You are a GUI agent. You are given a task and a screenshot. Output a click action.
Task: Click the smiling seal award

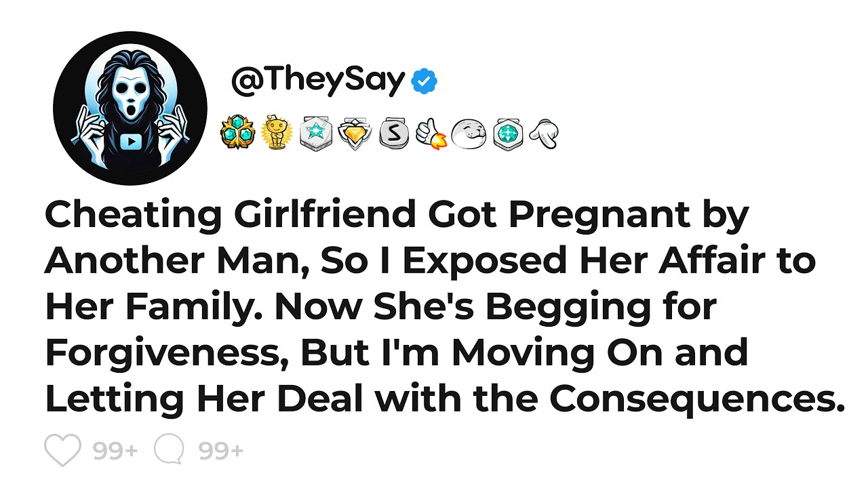click(469, 134)
